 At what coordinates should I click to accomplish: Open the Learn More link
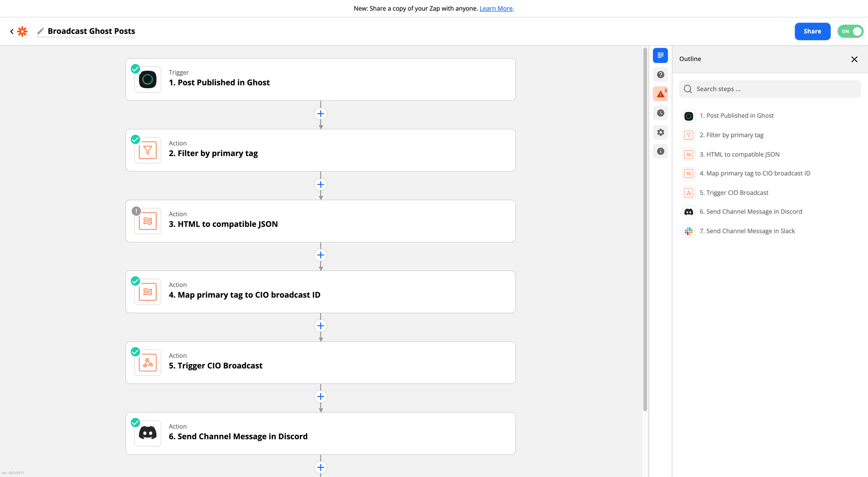pos(496,8)
